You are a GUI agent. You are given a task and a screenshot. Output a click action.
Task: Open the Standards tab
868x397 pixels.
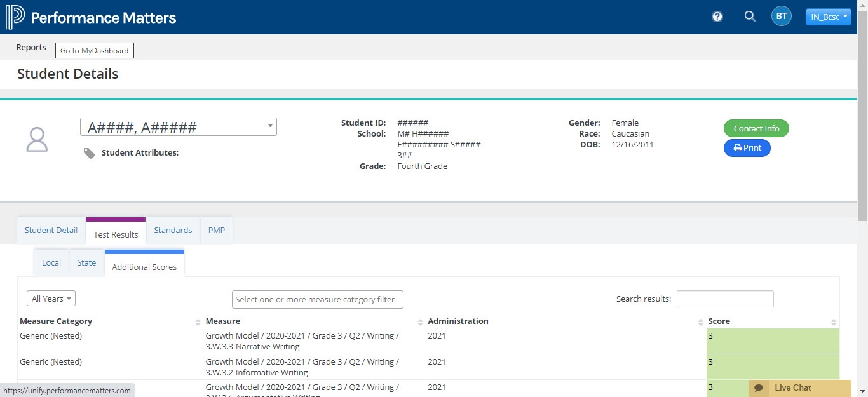(x=173, y=231)
